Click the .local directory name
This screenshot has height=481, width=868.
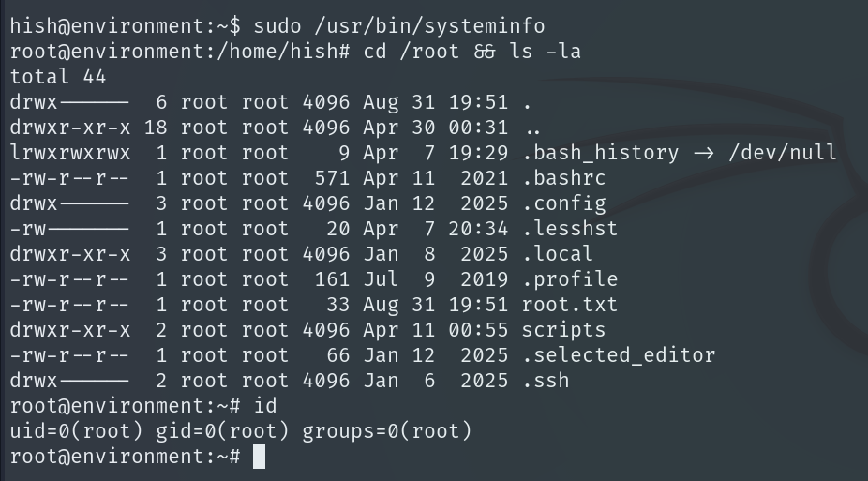[x=559, y=254]
